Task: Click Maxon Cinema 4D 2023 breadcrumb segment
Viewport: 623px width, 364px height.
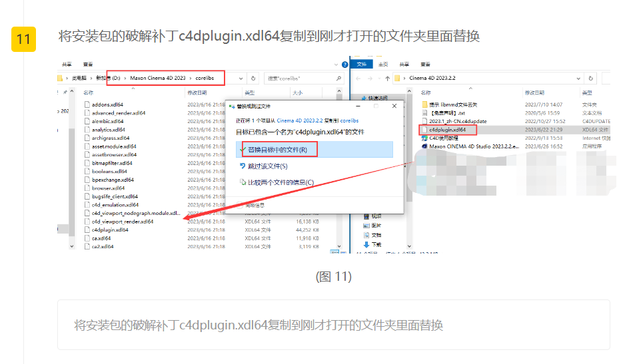Action: point(158,79)
